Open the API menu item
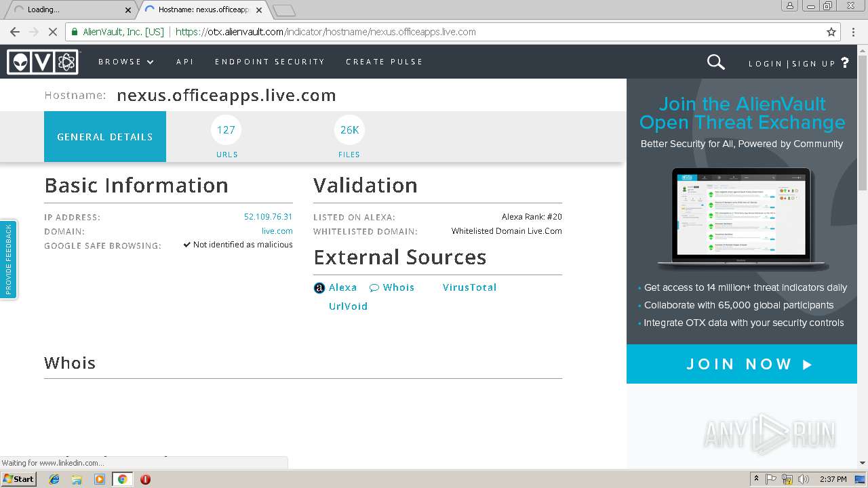Image resolution: width=868 pixels, height=488 pixels. [x=185, y=62]
